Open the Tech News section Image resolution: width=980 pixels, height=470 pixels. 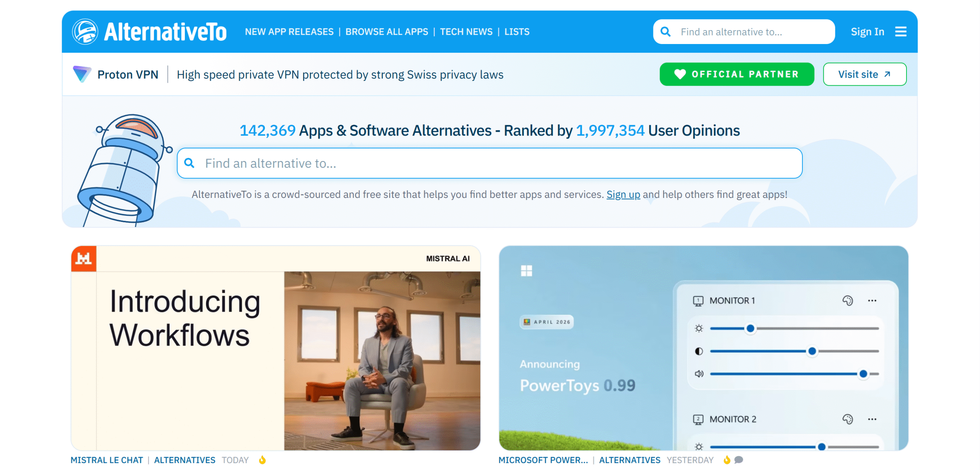(x=466, y=32)
